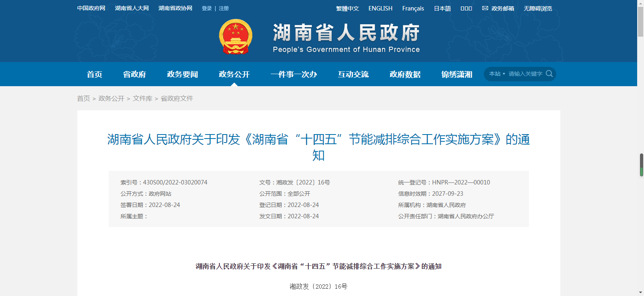The width and height of the screenshot is (644, 296).
Task: Open the 政务公开 navigation tab
Action: [234, 74]
